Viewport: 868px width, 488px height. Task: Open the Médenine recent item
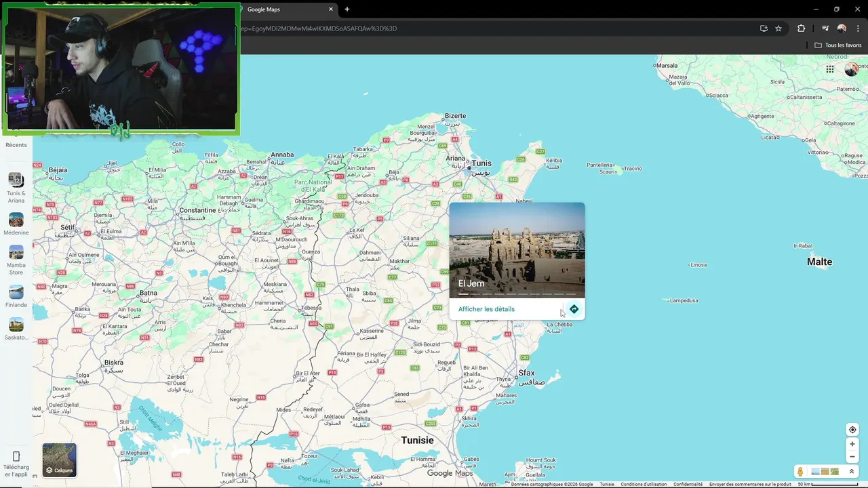pyautogui.click(x=16, y=224)
